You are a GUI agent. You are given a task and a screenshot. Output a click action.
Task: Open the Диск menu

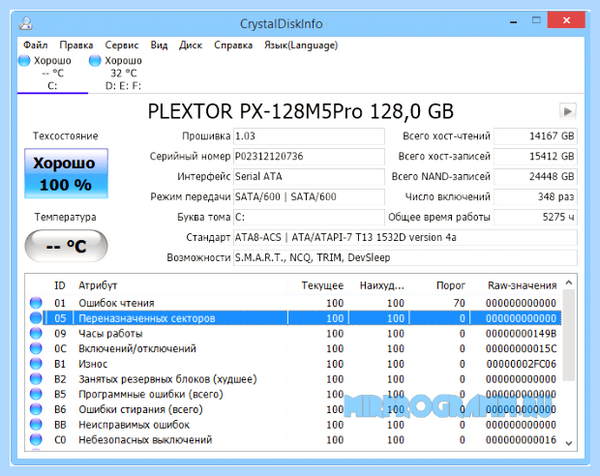[x=191, y=45]
